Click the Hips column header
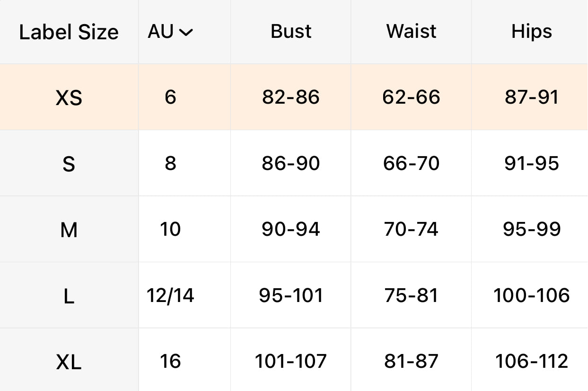The height and width of the screenshot is (391, 588). point(531,32)
